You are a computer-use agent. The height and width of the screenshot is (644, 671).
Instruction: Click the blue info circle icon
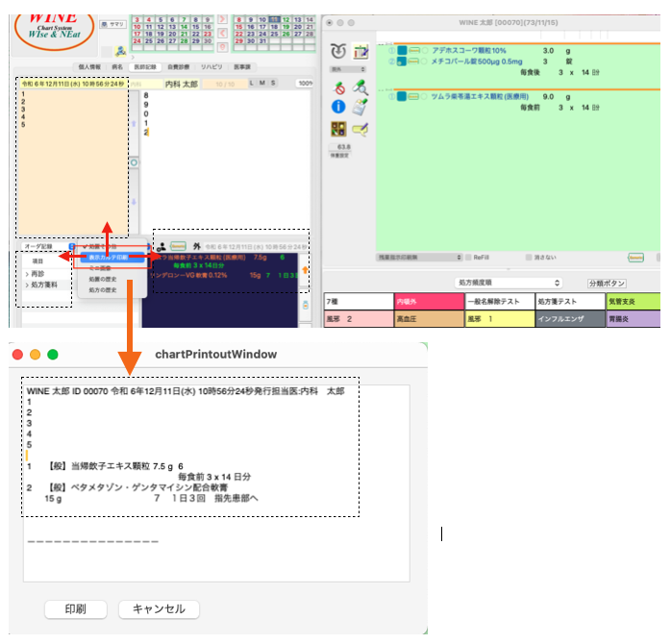tap(338, 107)
